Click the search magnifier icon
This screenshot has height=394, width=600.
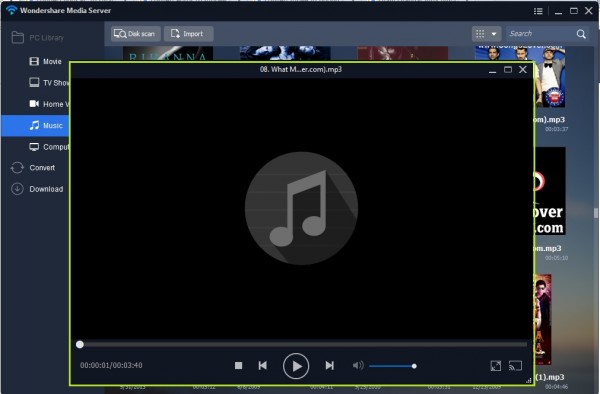pos(581,34)
